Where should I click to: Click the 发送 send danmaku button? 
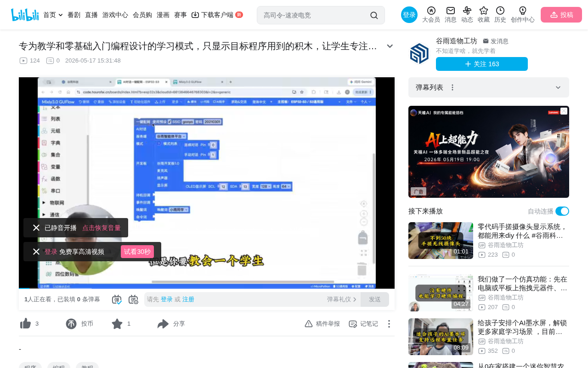pos(375,299)
